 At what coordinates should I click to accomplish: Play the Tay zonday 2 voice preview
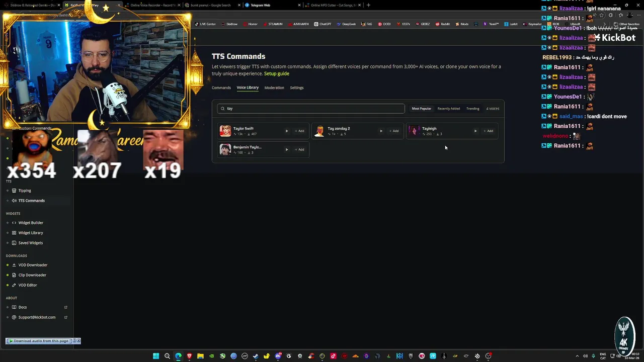tap(381, 131)
